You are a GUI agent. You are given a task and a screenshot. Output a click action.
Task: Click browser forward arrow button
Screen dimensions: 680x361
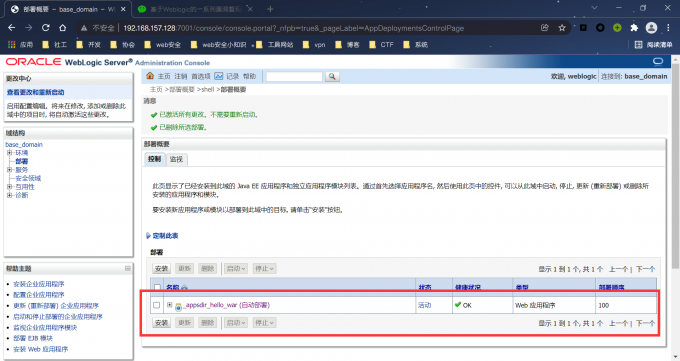[x=29, y=28]
